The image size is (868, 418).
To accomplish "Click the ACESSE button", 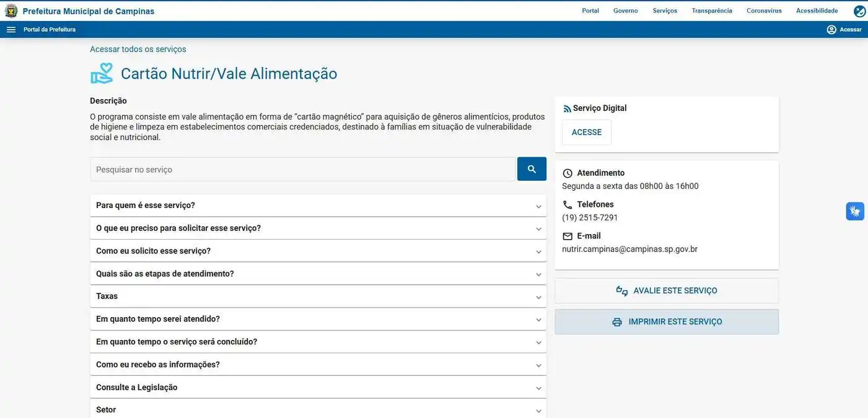I will (587, 133).
